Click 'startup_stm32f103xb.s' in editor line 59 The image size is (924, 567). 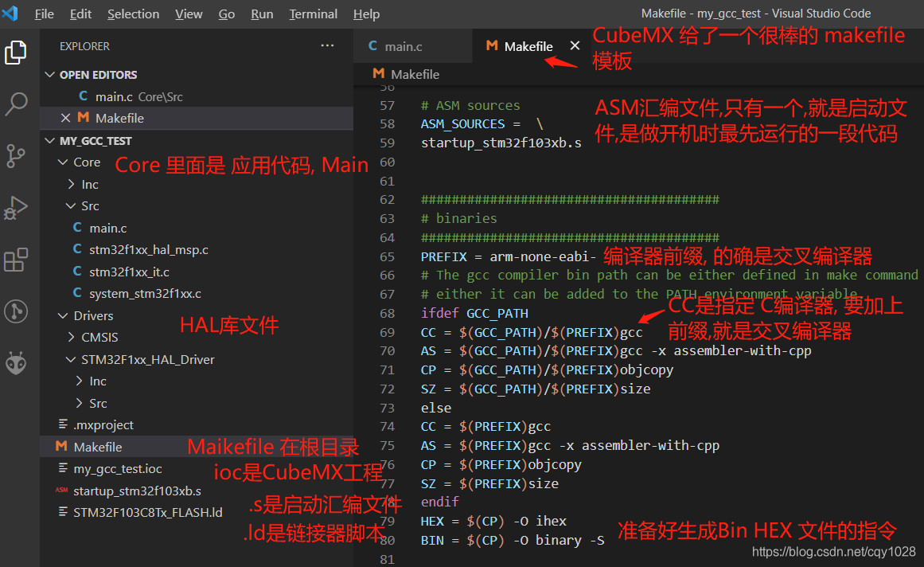[x=501, y=143]
